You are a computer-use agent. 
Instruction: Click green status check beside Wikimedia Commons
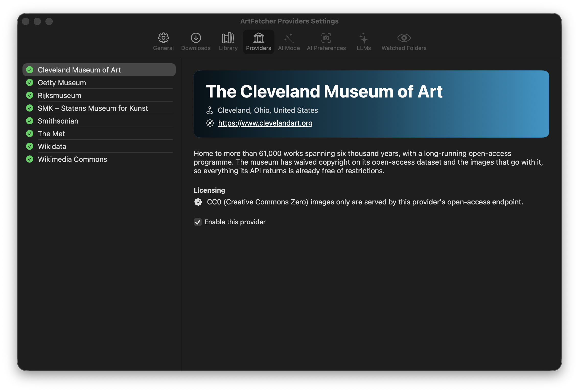tap(30, 159)
